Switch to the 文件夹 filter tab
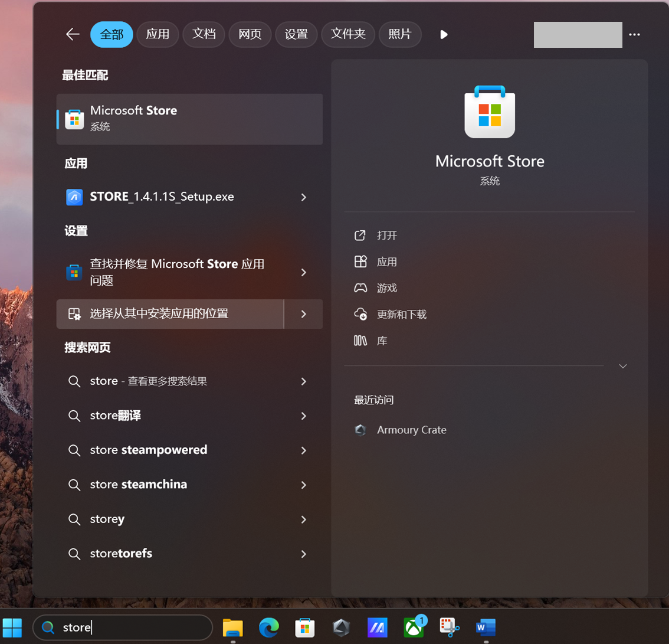The width and height of the screenshot is (669, 644). (347, 34)
